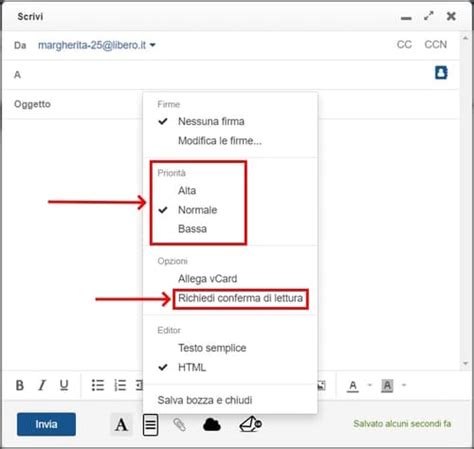Expand the Scrivi window to fullscreen

pos(429,16)
